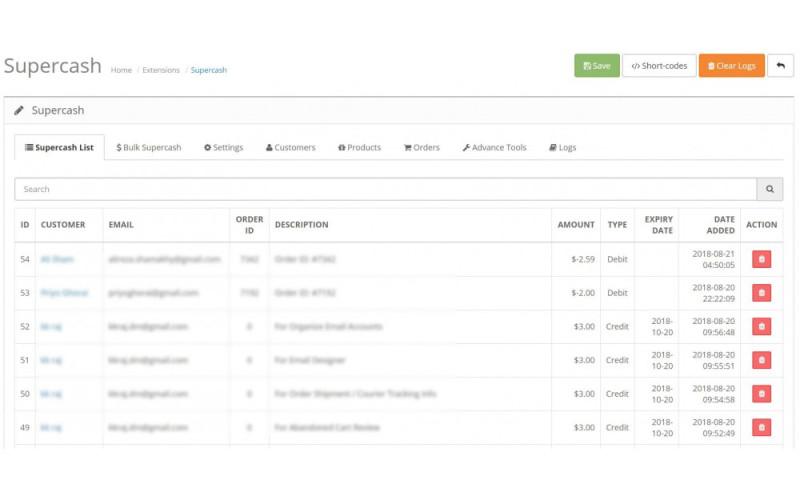The height and width of the screenshot is (500, 800).
Task: Click the customer name link in row 50
Action: (x=51, y=394)
